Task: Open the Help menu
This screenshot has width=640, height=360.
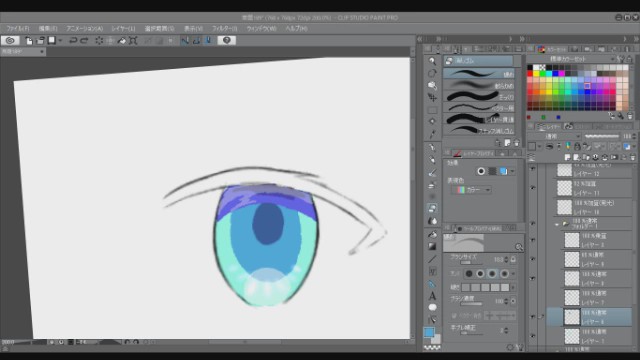Action: [296, 29]
